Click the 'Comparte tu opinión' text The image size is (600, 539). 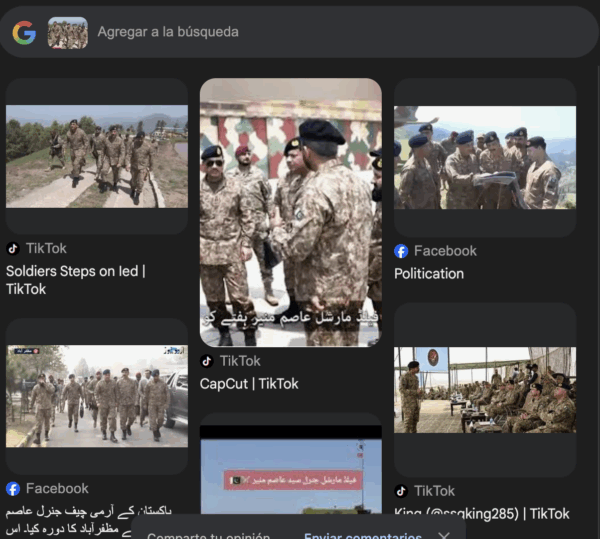209,535
